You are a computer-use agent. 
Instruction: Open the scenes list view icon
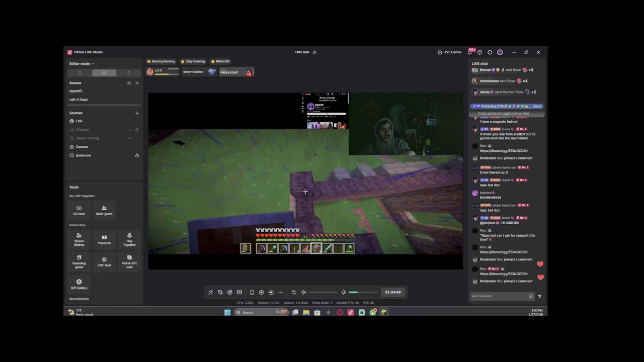(129, 83)
